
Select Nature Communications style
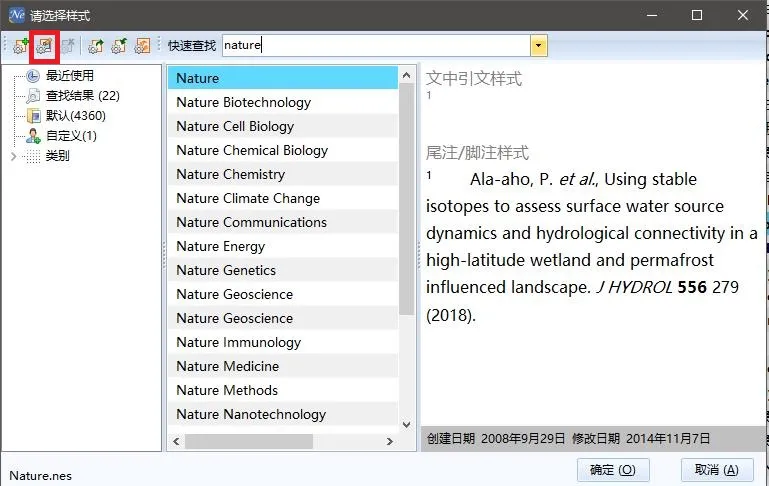click(283, 222)
